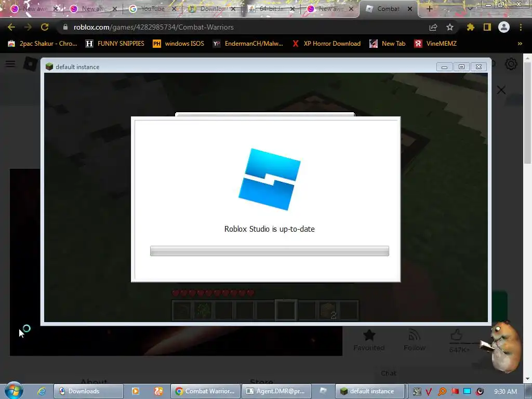The width and height of the screenshot is (532, 399).
Task: Click the orange magnifier tray icon
Action: click(442, 392)
